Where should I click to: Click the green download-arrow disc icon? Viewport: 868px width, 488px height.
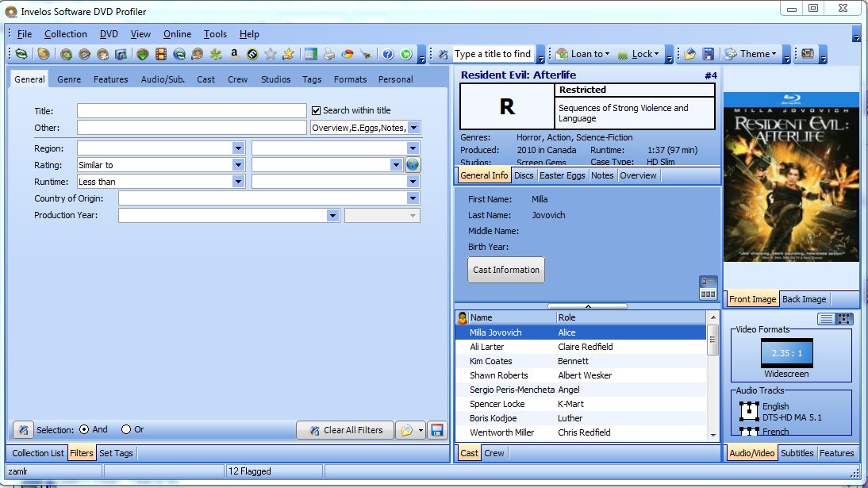coord(142,54)
